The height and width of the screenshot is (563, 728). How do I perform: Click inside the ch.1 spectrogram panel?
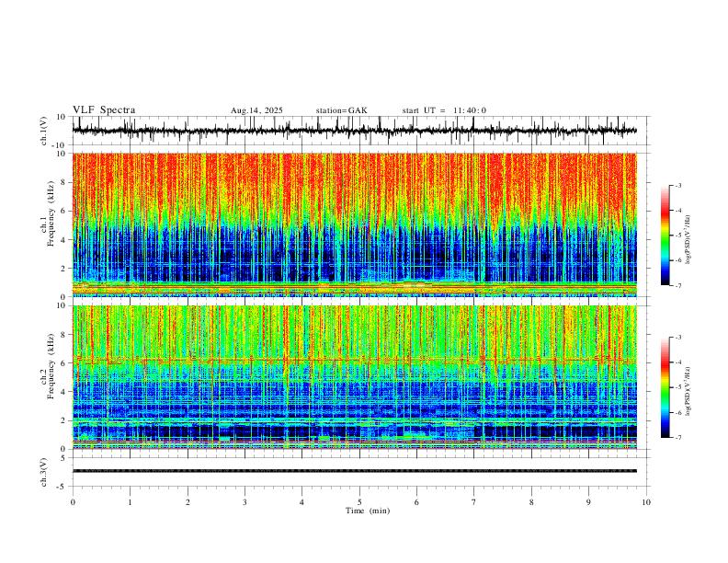(354, 224)
